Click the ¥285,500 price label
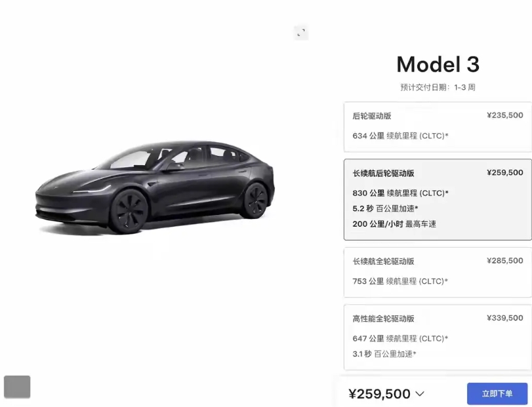Viewport: 532px width, 407px height. (x=505, y=261)
